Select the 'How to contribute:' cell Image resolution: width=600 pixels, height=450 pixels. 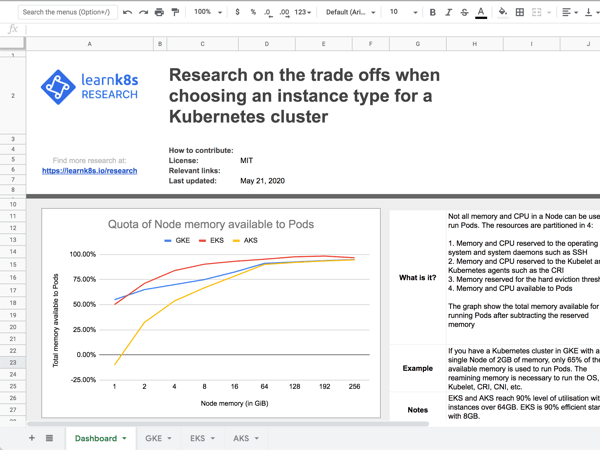coord(201,150)
